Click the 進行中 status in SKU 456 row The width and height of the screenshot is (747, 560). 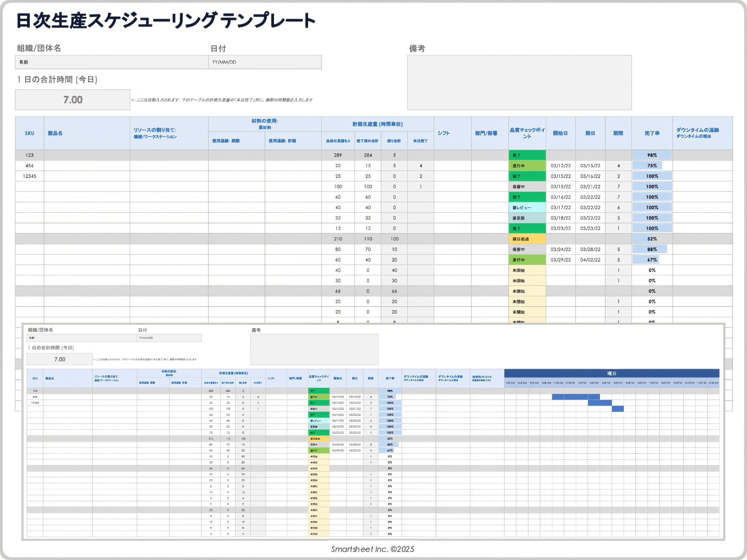[x=527, y=166]
